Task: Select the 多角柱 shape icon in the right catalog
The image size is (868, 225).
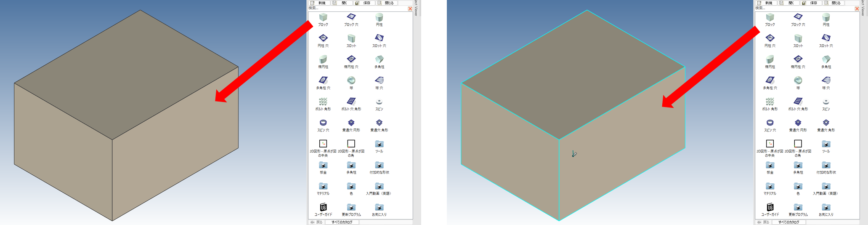Action: [826, 60]
